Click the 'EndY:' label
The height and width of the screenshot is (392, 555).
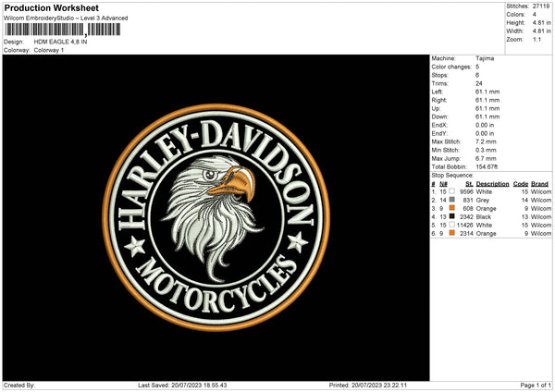point(439,134)
